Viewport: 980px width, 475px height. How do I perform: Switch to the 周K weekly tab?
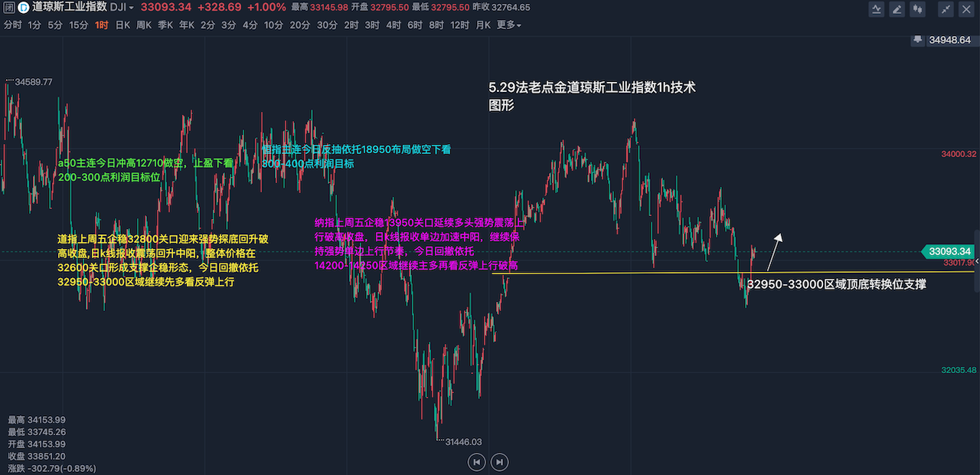144,25
